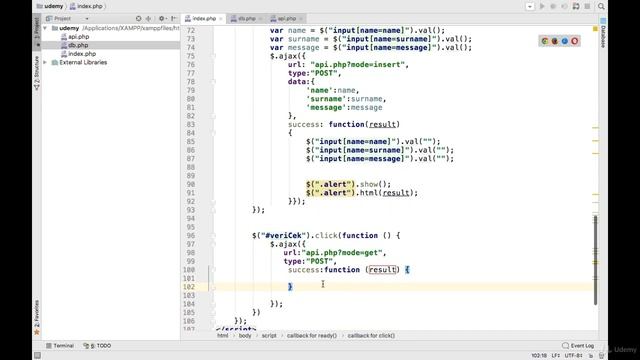Open the TODO tool window
The image size is (640, 360).
click(x=97, y=346)
